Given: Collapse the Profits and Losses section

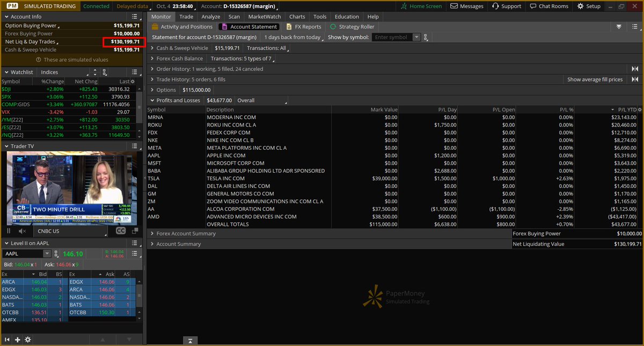Looking at the screenshot, I should click(x=152, y=100).
